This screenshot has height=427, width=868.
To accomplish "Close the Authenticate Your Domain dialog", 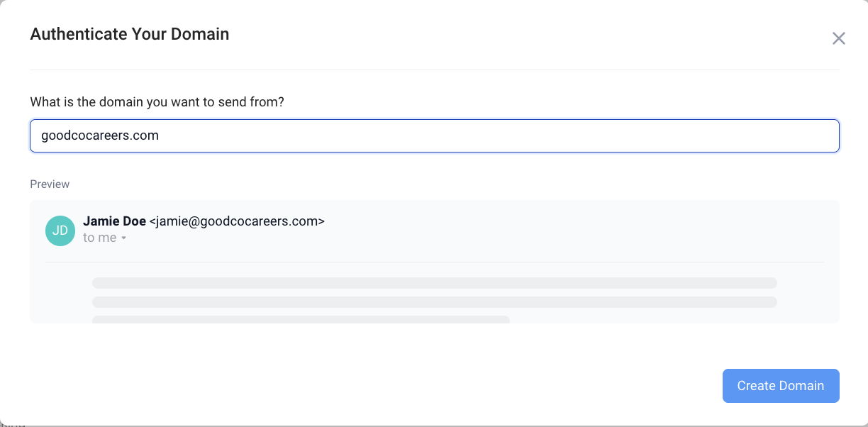I will [838, 38].
